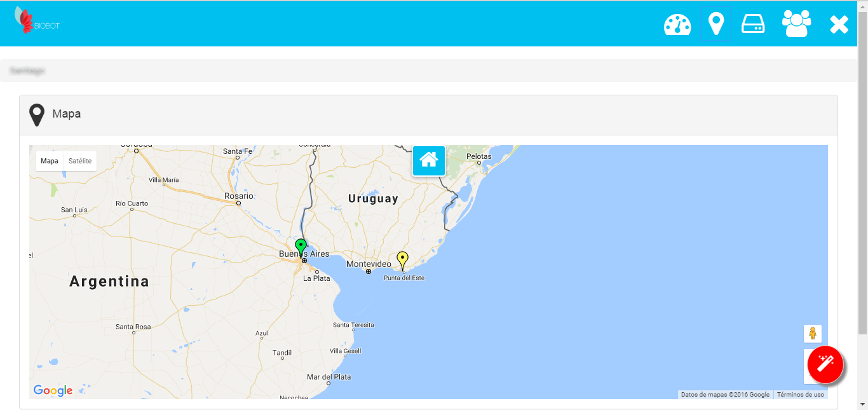Viewport: 868px width, 410px height.
Task: Open the dashboard gauge icon
Action: [x=677, y=25]
